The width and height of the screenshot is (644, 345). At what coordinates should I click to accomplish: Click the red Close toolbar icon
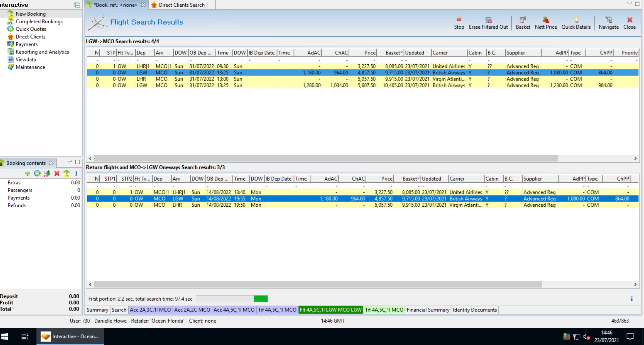click(x=629, y=20)
